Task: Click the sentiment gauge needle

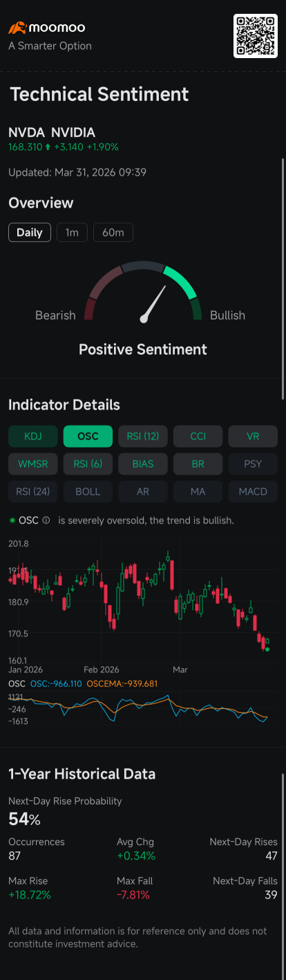Action: (154, 304)
